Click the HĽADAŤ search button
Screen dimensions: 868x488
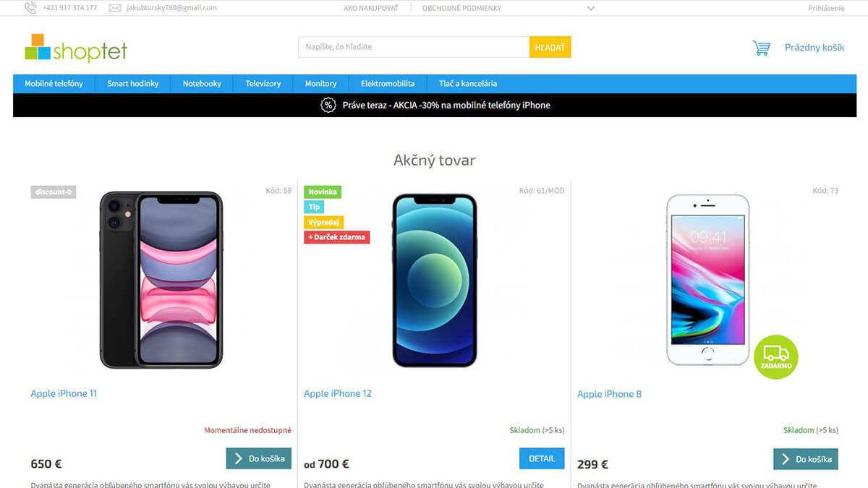[x=550, y=47]
